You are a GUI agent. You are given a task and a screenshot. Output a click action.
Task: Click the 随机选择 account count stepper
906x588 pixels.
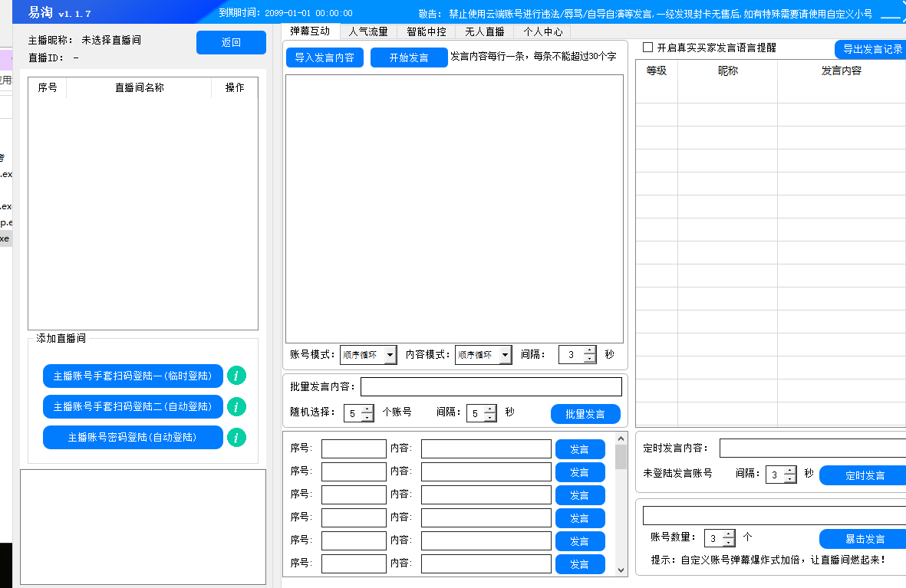(359, 413)
